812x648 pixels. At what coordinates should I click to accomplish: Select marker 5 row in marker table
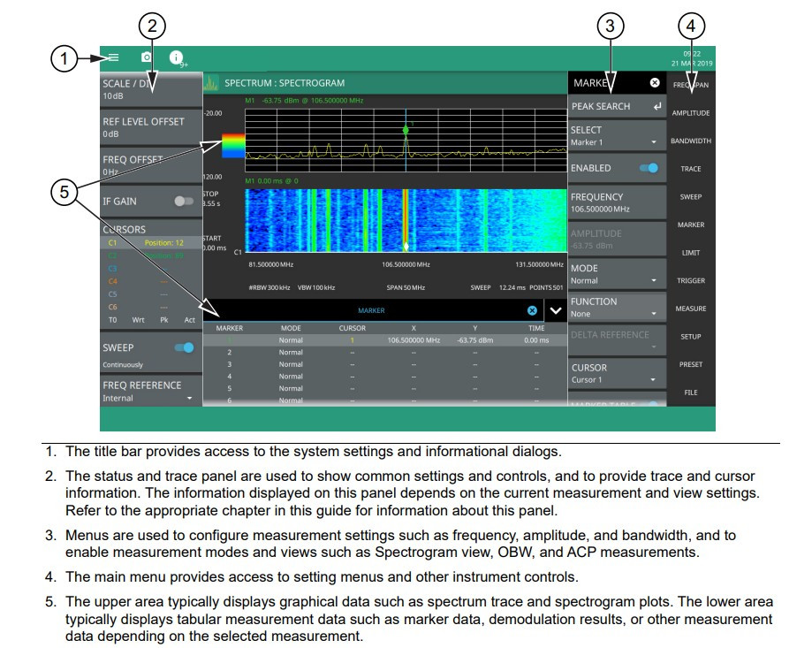384,388
